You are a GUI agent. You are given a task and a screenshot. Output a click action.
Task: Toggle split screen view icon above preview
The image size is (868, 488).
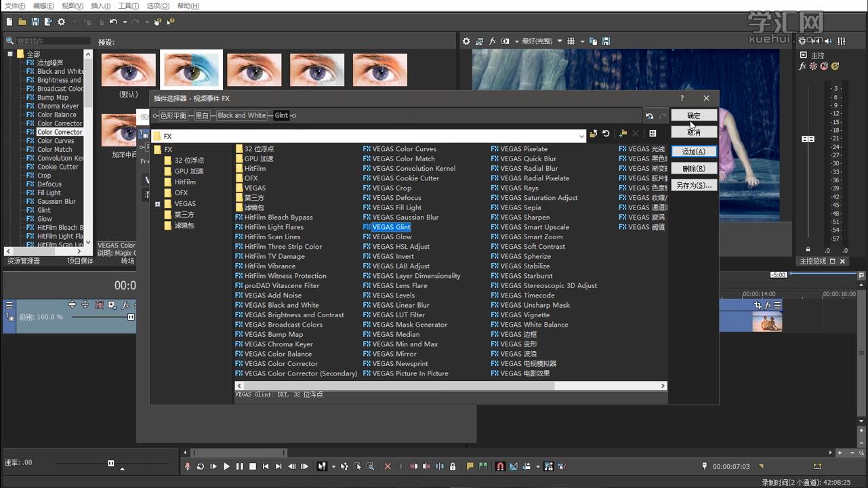tap(505, 41)
